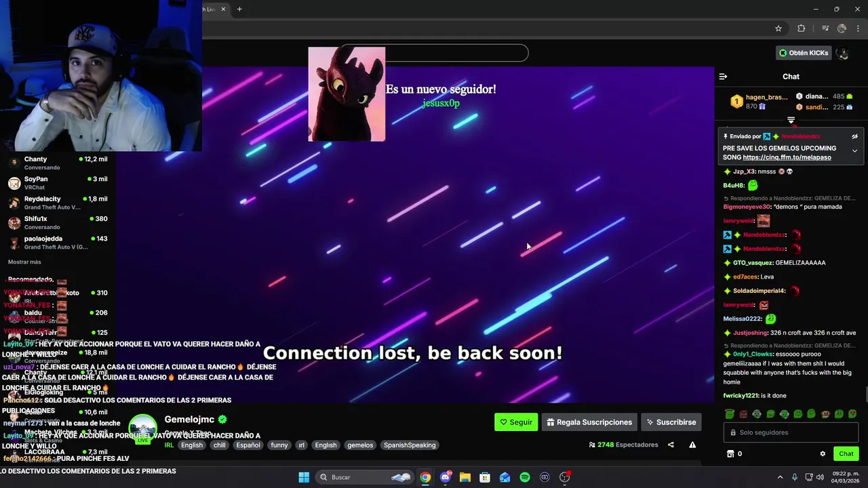
Task: Open Soldadoimperial4 username in chat
Action: 759,291
